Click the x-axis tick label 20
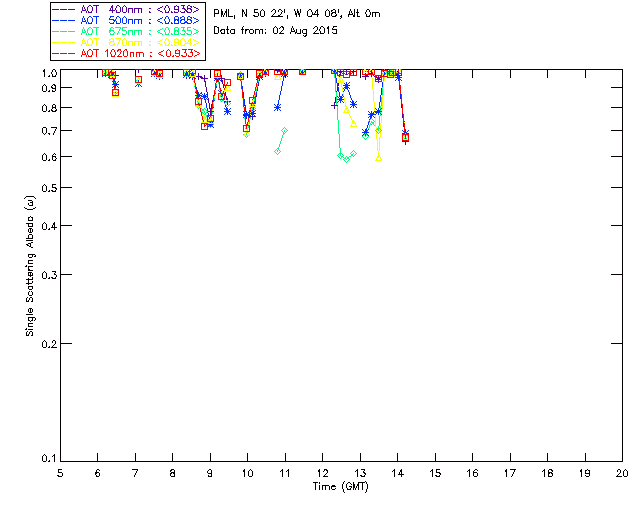 [x=622, y=473]
